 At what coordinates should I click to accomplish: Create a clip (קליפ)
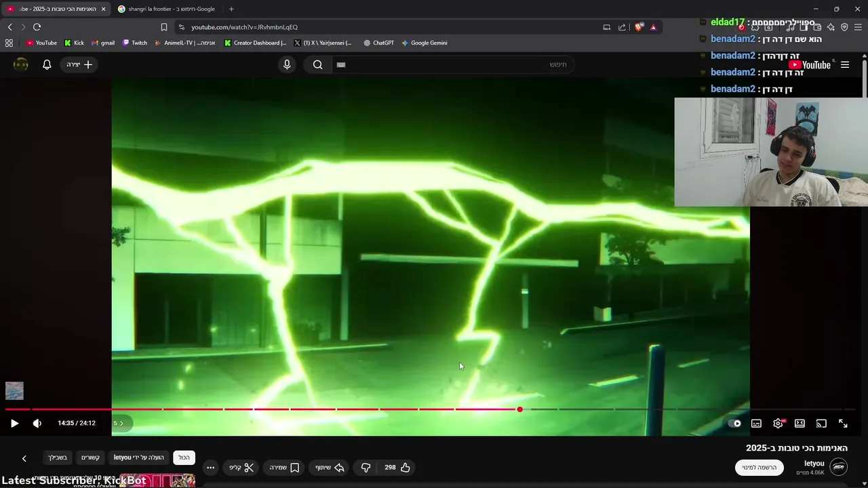pyautogui.click(x=241, y=467)
